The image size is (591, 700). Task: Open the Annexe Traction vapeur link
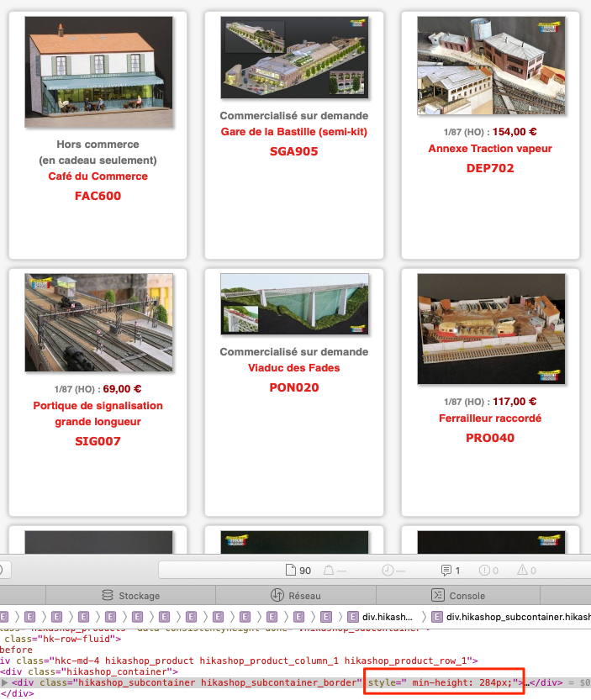pyautogui.click(x=490, y=149)
